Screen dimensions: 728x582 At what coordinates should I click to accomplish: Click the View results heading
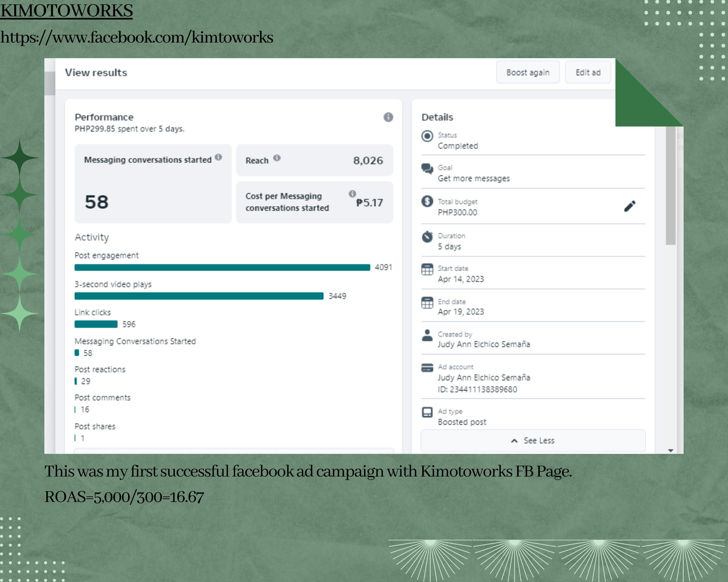point(96,72)
